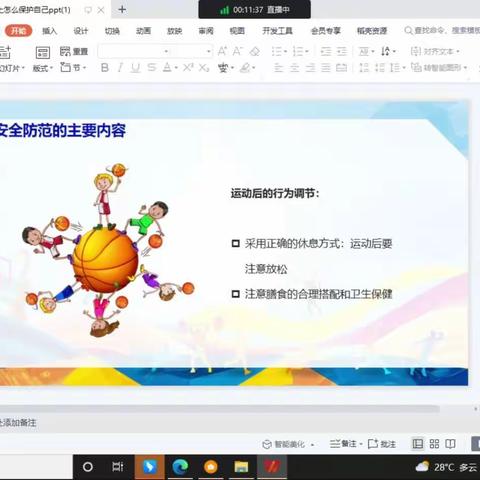Select the 开始 Home tab
The height and width of the screenshot is (480, 480).
[x=19, y=31]
